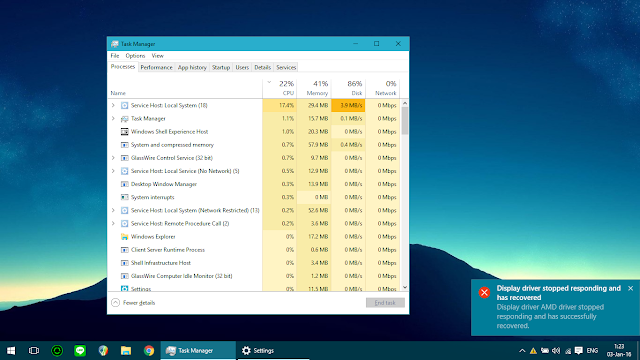
Task: Click the System interrupts process icon
Action: point(124,197)
